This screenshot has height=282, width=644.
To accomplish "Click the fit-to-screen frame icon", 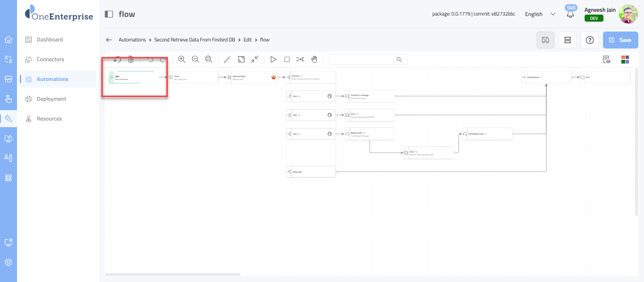I will click(241, 59).
